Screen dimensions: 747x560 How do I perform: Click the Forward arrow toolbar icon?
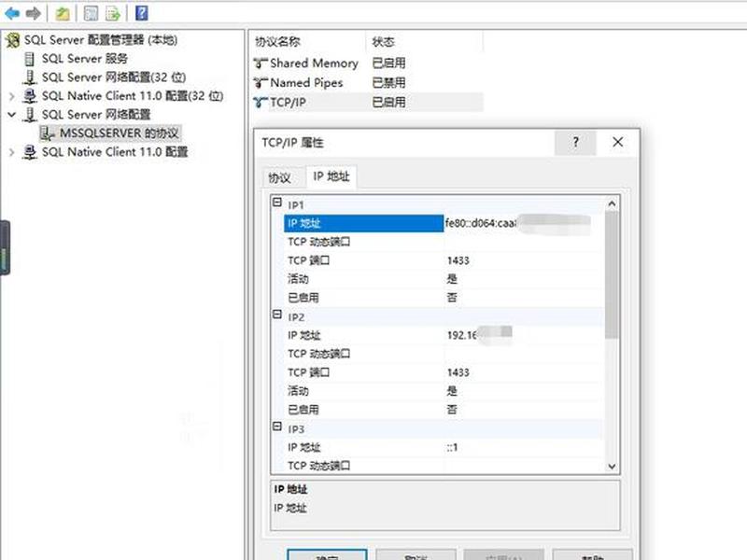33,13
